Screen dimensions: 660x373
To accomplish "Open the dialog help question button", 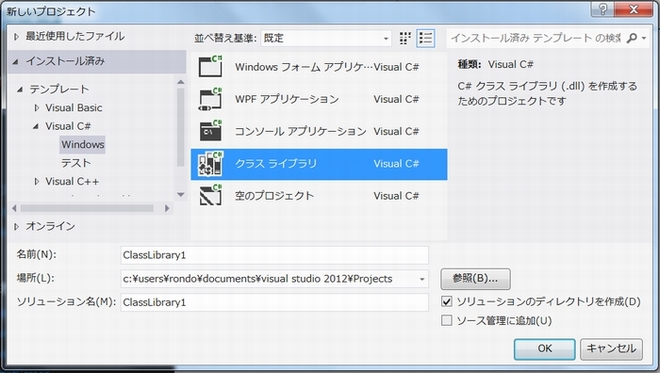I will click(603, 9).
